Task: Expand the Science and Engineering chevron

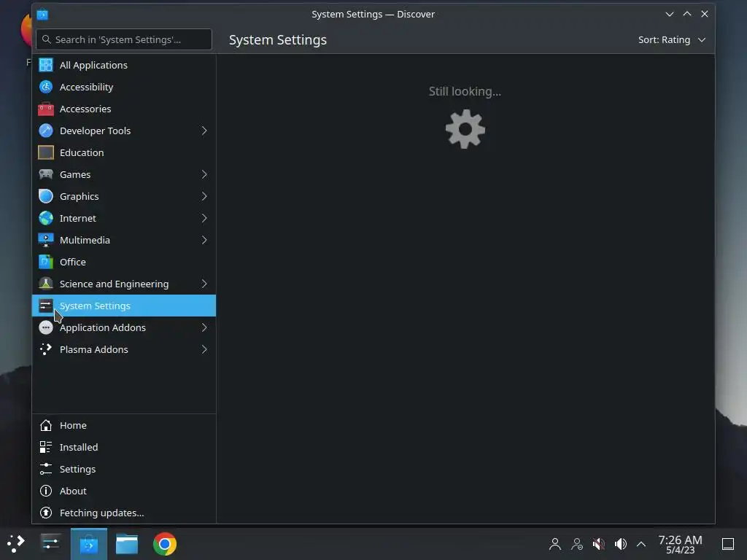Action: point(204,284)
